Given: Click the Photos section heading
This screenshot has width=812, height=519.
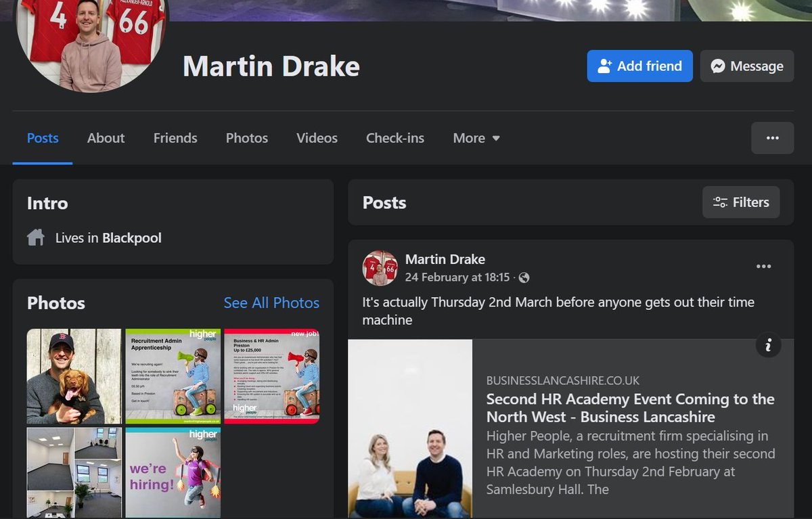Looking at the screenshot, I should point(56,302).
